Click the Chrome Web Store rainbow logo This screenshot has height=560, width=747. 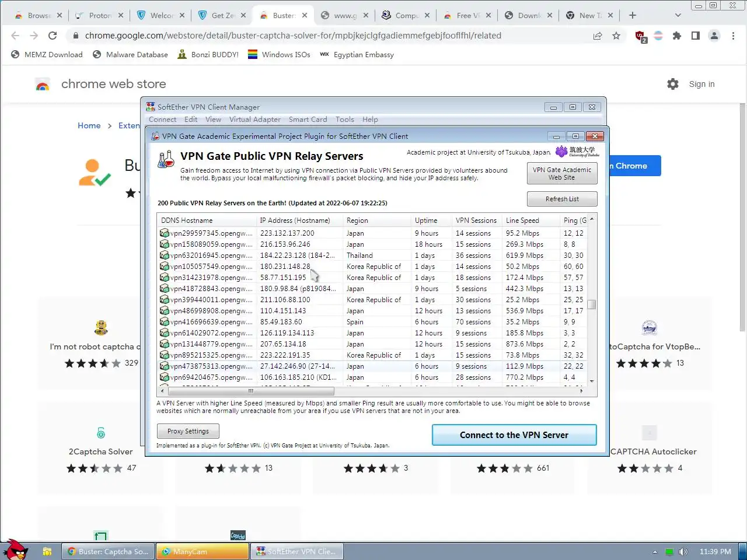(x=42, y=85)
